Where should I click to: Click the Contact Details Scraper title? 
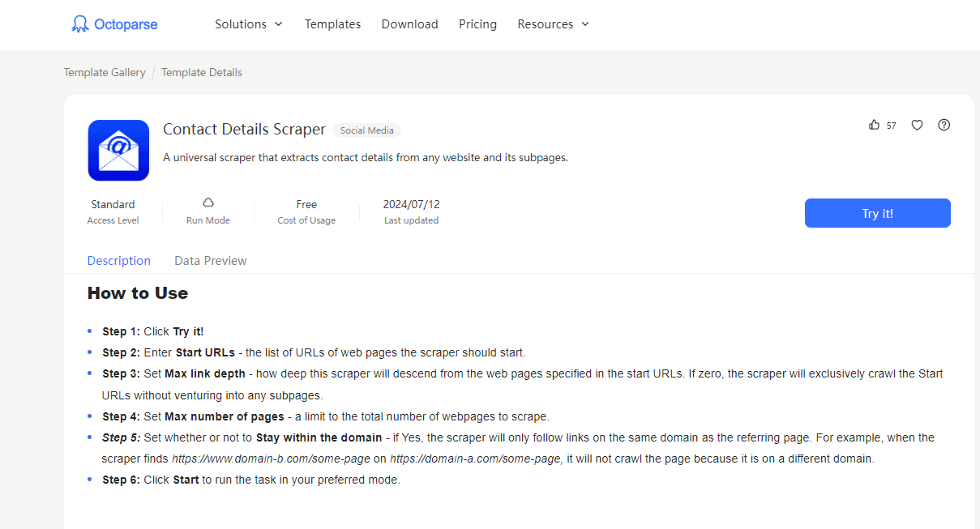(244, 130)
